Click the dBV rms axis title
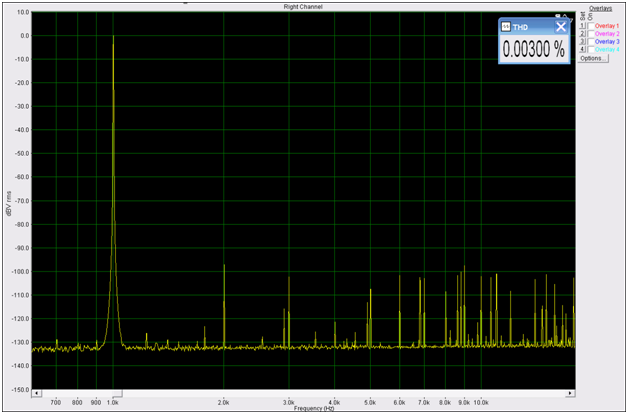The height and width of the screenshot is (414, 628). point(8,203)
